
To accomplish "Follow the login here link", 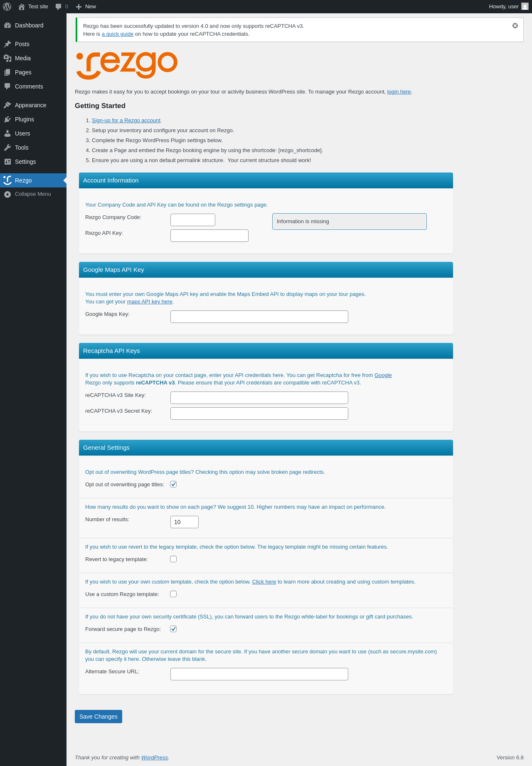I will click(x=399, y=92).
